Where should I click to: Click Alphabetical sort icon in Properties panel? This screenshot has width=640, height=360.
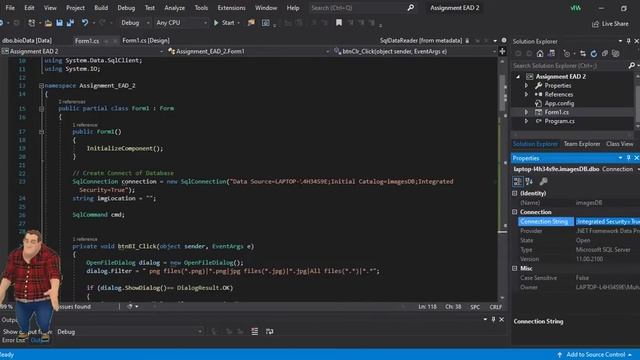point(529,181)
